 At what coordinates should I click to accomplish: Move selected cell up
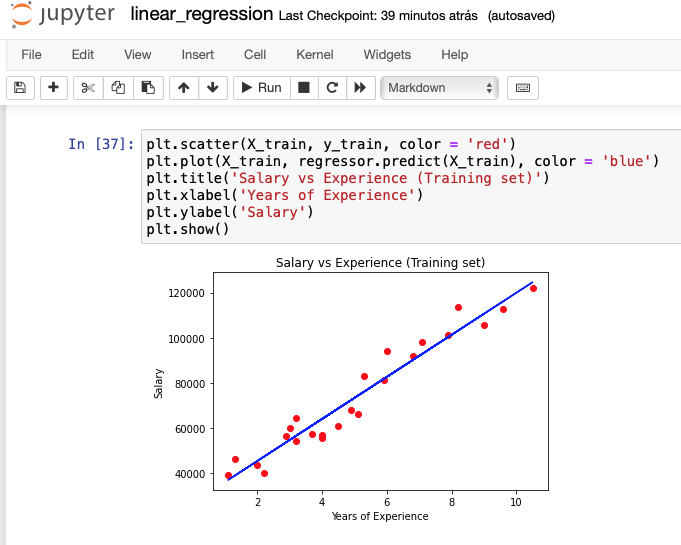[184, 88]
